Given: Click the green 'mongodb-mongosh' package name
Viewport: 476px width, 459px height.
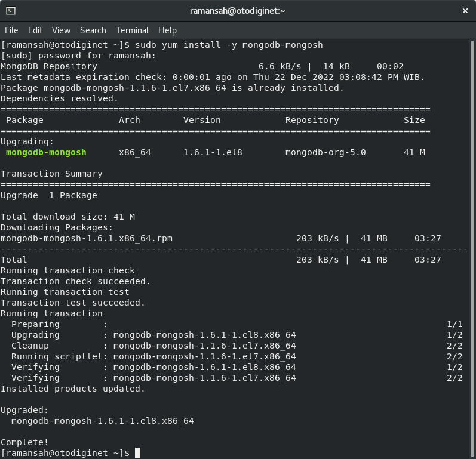Looking at the screenshot, I should pos(46,152).
